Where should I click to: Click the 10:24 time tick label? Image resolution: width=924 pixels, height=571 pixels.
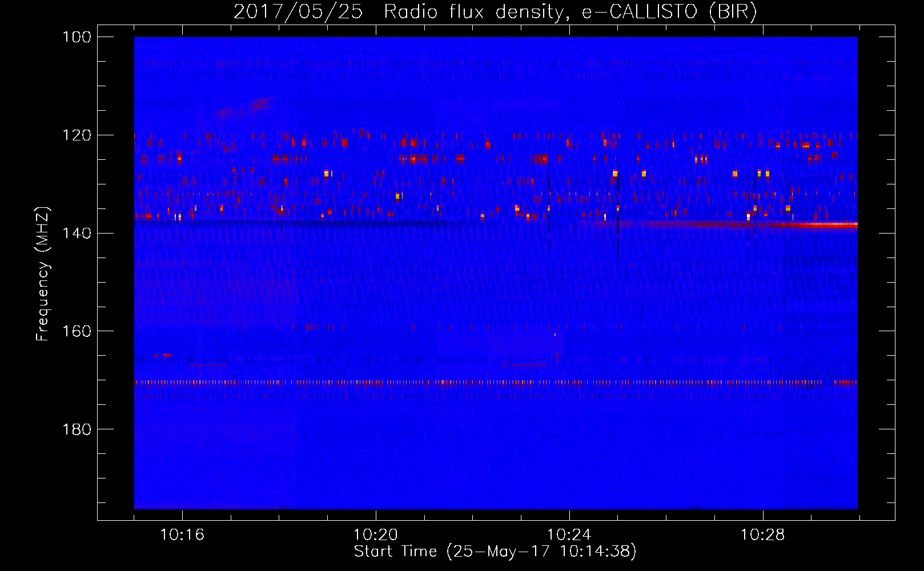pyautogui.click(x=569, y=535)
